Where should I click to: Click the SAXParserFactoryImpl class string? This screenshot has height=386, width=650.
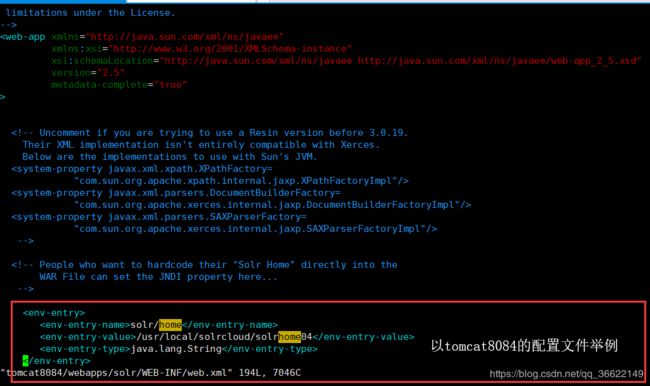click(x=255, y=229)
